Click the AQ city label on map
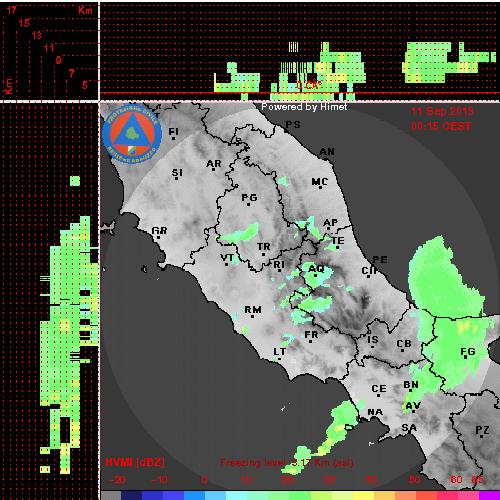This screenshot has width=500, height=500. coord(316,268)
